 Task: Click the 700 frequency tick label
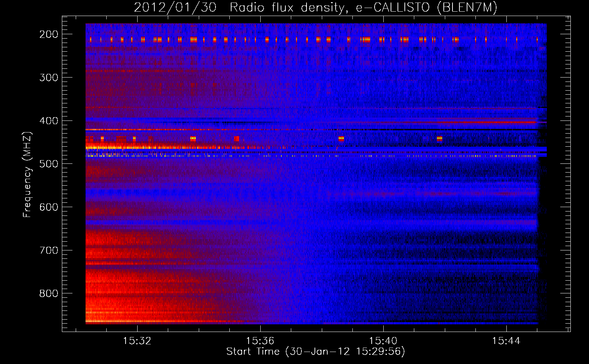pyautogui.click(x=48, y=250)
